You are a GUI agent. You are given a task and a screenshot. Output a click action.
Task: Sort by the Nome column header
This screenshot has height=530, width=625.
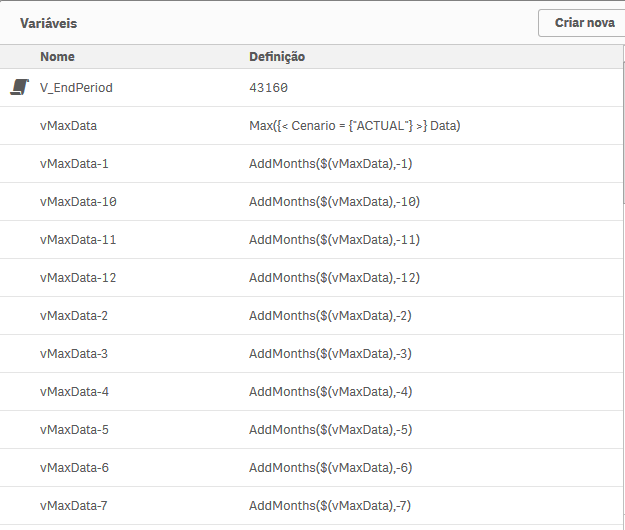click(57, 57)
